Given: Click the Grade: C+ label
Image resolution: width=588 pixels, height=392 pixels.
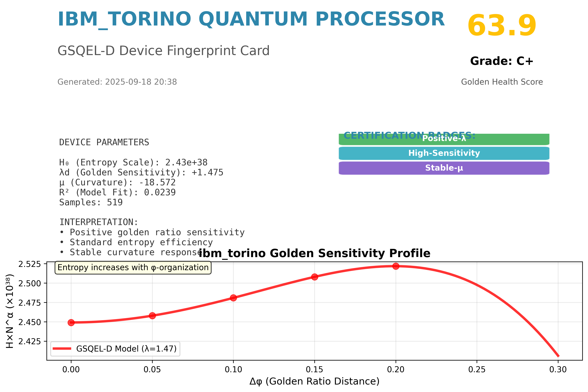Looking at the screenshot, I should [502, 61].
